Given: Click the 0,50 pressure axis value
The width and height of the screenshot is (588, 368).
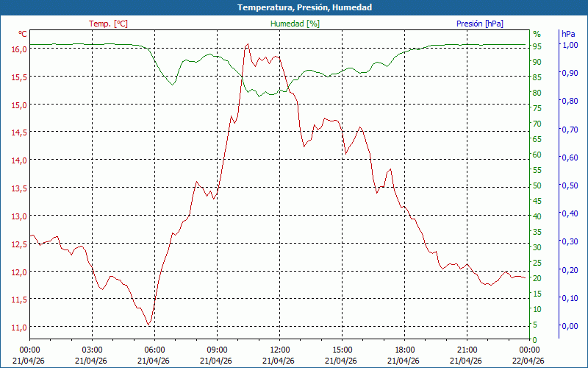Looking at the screenshot, I should (570, 185).
